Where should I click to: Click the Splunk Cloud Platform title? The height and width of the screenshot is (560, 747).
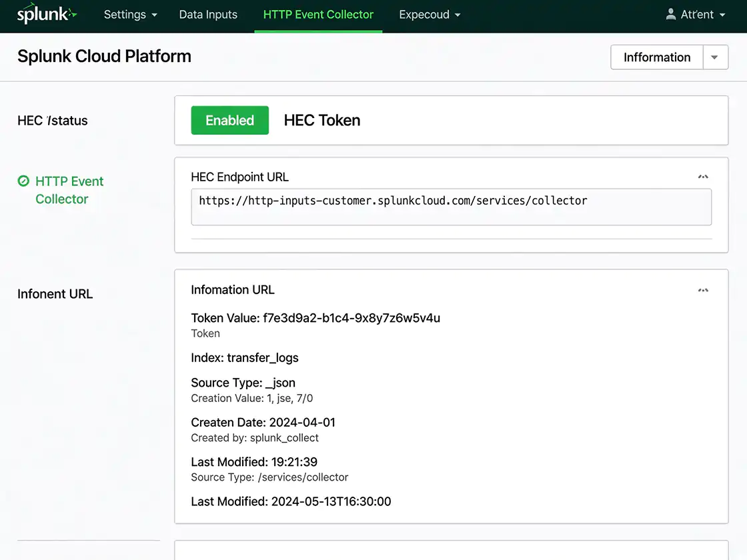click(104, 56)
